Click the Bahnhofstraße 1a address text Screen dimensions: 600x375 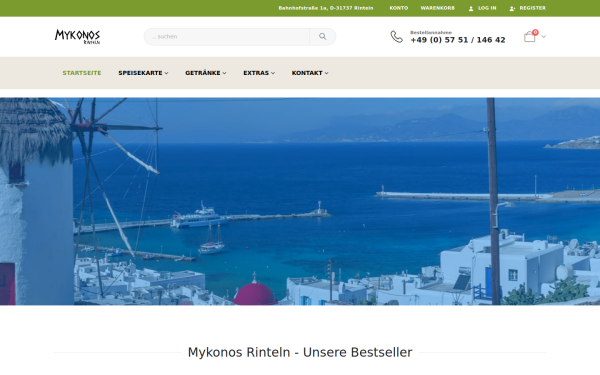[326, 8]
